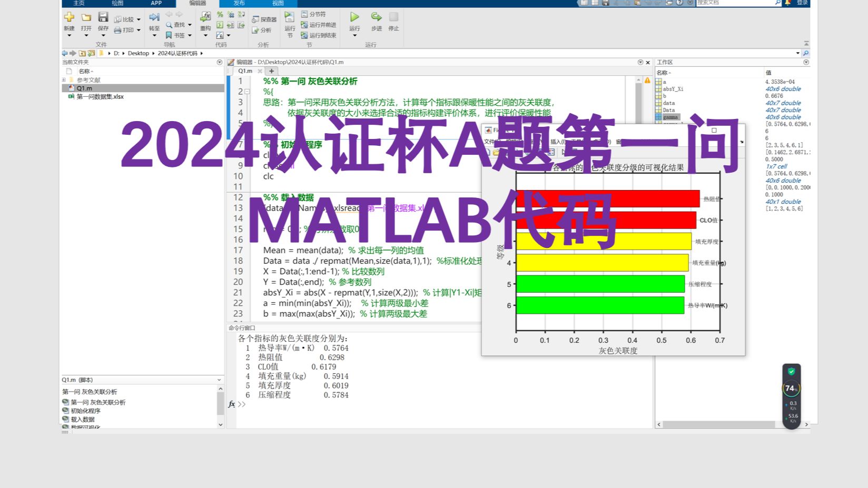Insert a section break (分节符)
This screenshot has width=868, height=488.
[x=313, y=14]
